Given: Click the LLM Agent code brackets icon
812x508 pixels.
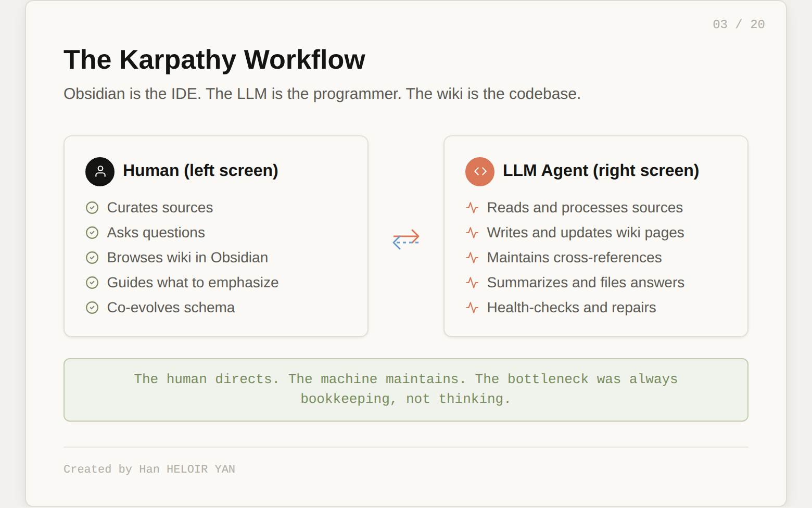Looking at the screenshot, I should coord(480,172).
